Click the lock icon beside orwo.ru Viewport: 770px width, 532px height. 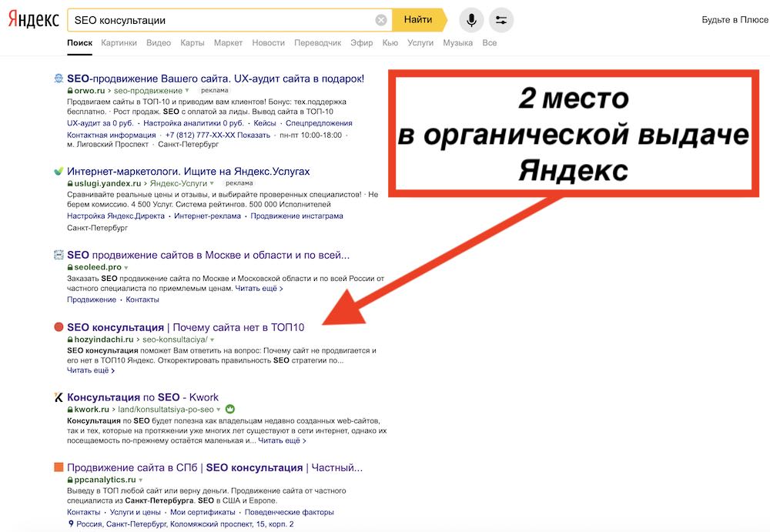point(70,91)
